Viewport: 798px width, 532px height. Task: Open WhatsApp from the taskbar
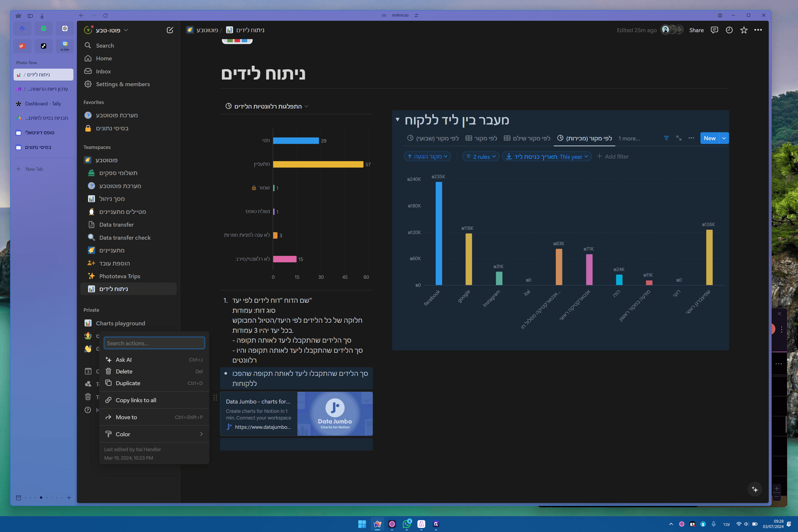tap(407, 524)
